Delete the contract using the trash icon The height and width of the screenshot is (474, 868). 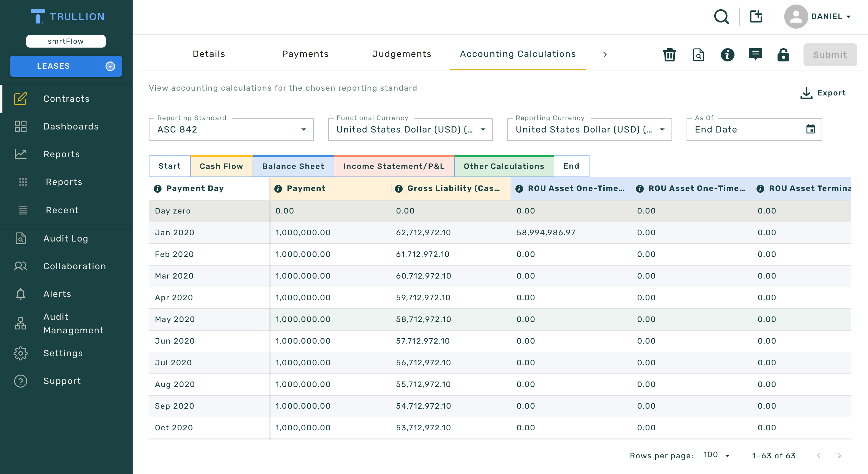coord(669,55)
